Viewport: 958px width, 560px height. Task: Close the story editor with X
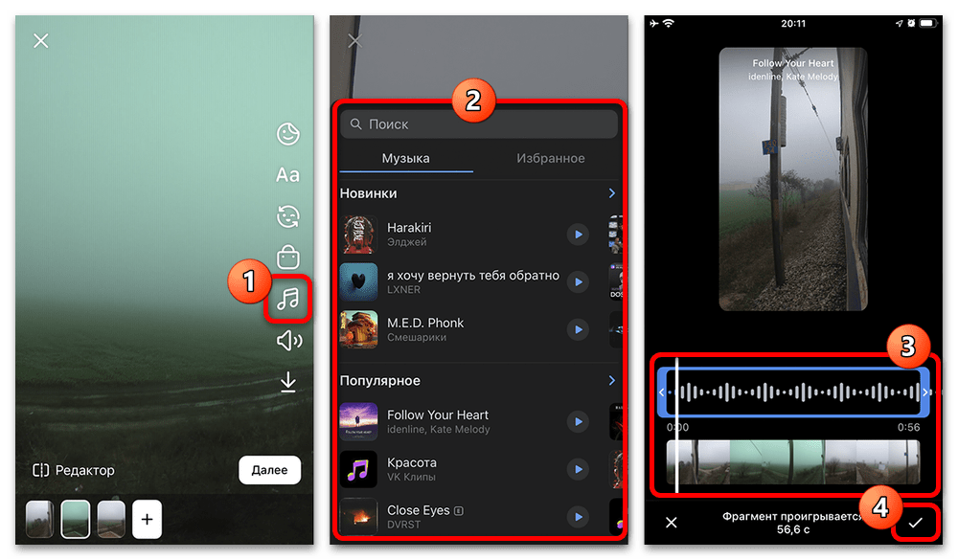(x=41, y=41)
